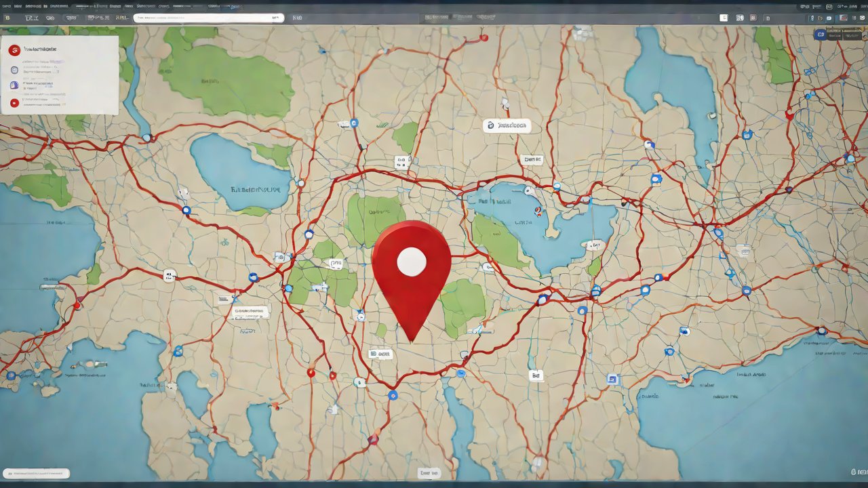Viewport: 868px width, 488px height.
Task: Select the top red circle icon in the left panel
Action: tap(14, 50)
